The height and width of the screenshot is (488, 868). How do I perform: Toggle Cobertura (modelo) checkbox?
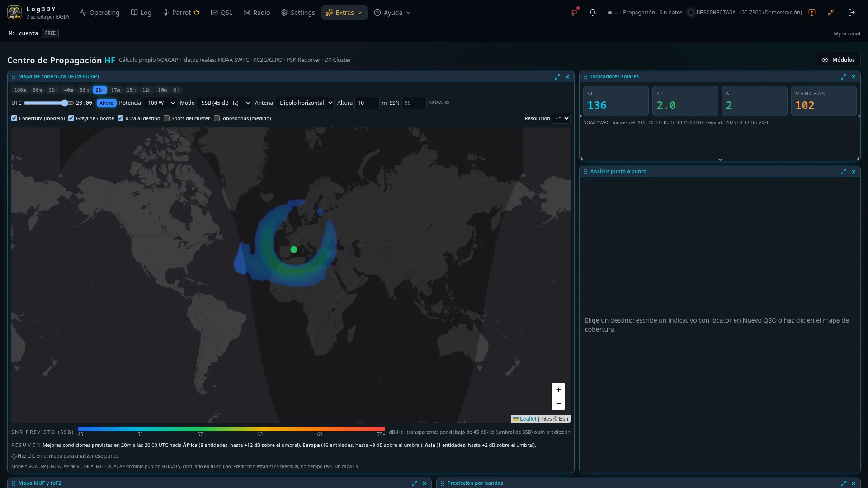pos(14,118)
